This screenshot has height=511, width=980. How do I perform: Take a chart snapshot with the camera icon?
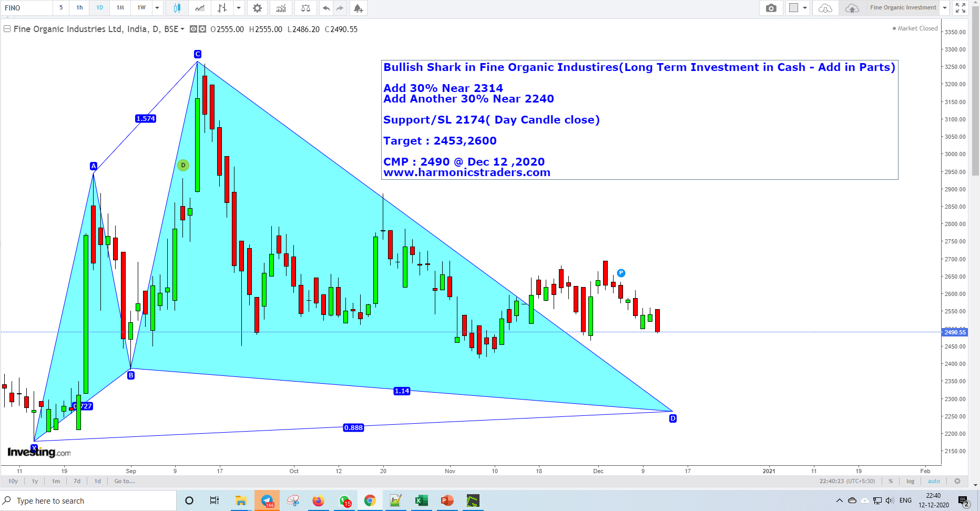point(771,8)
